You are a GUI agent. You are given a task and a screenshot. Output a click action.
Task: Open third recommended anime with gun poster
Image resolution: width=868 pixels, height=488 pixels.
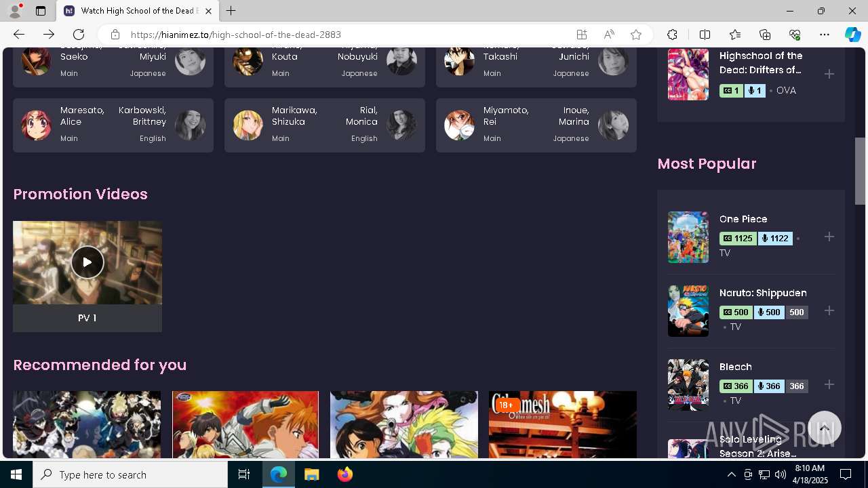(x=404, y=424)
